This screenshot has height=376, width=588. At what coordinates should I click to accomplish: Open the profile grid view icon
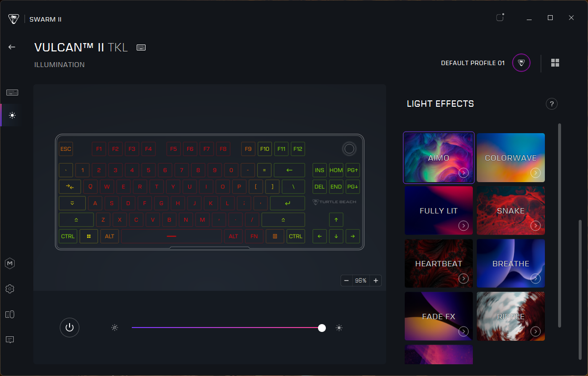(555, 63)
